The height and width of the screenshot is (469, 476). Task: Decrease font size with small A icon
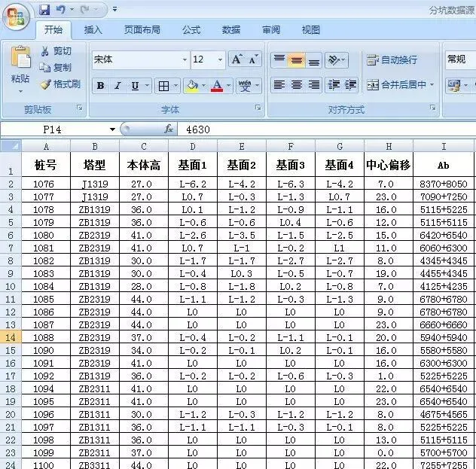[253, 59]
